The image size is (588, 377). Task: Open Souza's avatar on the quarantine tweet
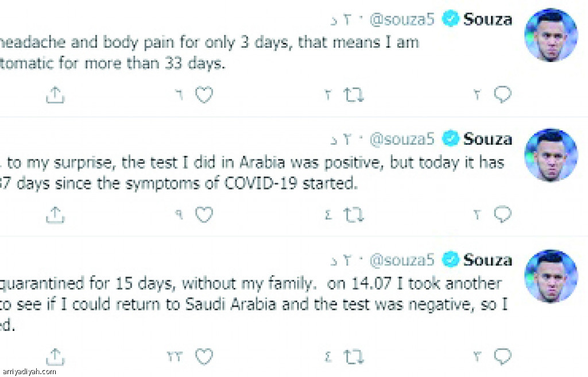click(551, 276)
